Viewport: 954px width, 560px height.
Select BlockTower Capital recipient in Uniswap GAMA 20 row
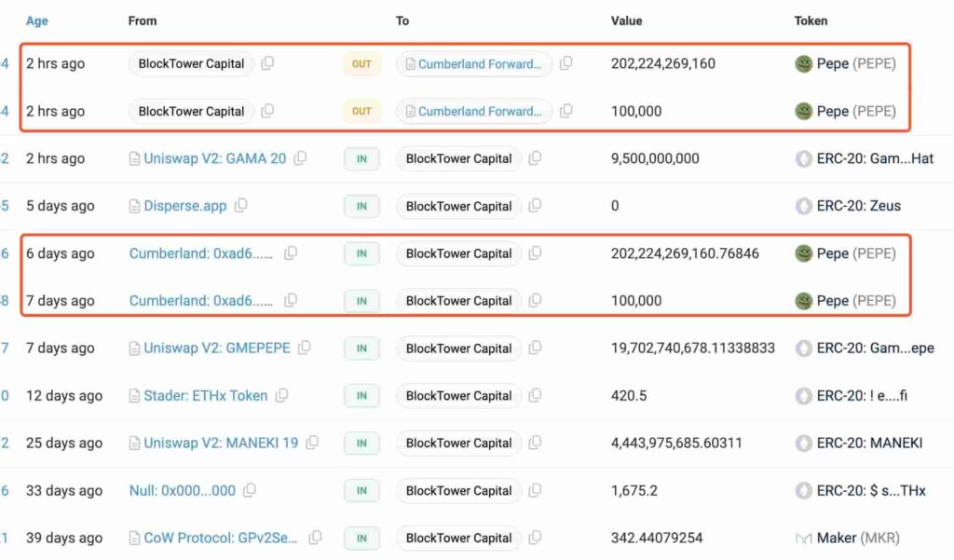point(458,158)
